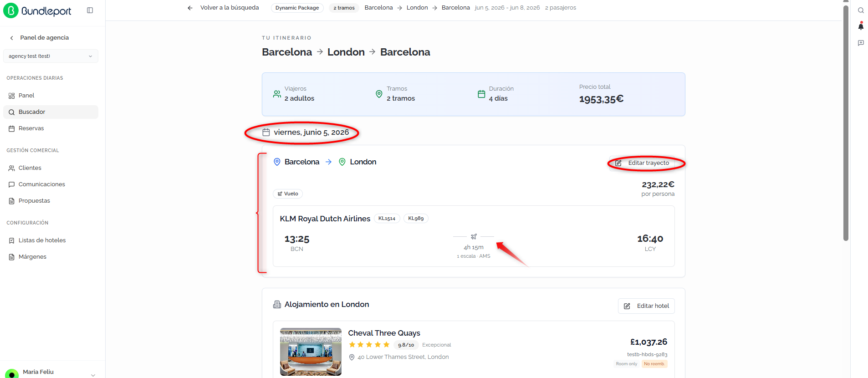The height and width of the screenshot is (378, 868).
Task: Open Comunicaciones in the sidebar
Action: [51, 184]
